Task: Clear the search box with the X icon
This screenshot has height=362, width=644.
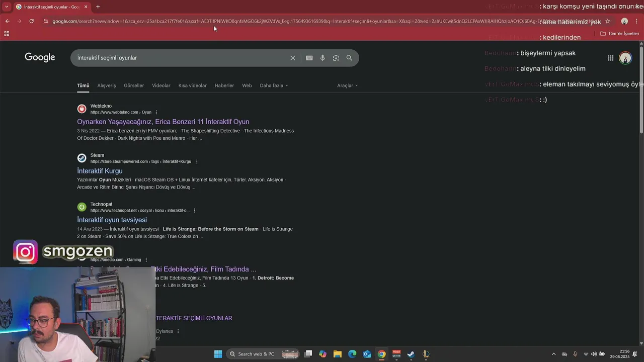Action: pyautogui.click(x=293, y=58)
